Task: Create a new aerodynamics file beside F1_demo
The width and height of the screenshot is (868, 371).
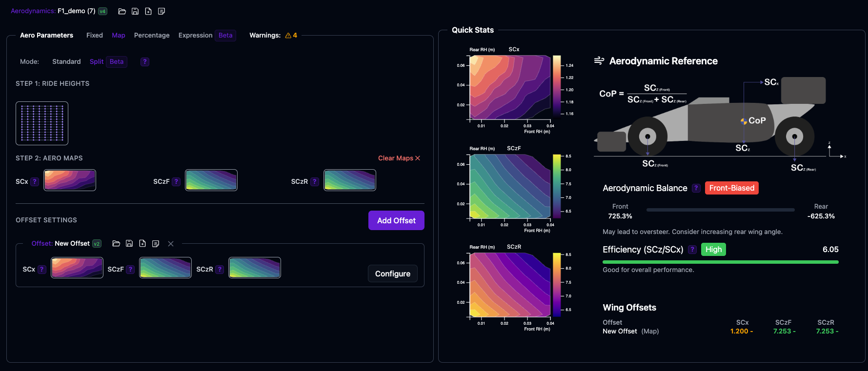Action: (148, 11)
